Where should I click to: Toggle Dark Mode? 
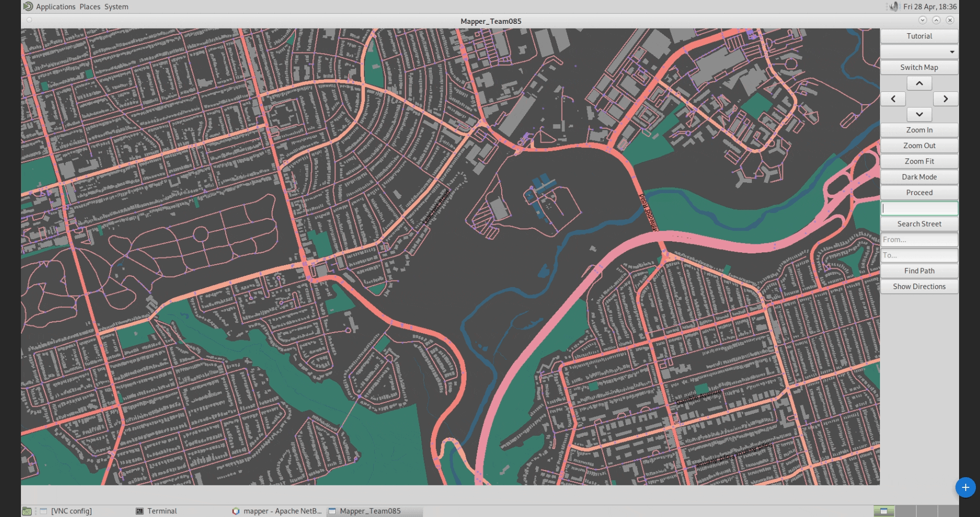click(919, 177)
